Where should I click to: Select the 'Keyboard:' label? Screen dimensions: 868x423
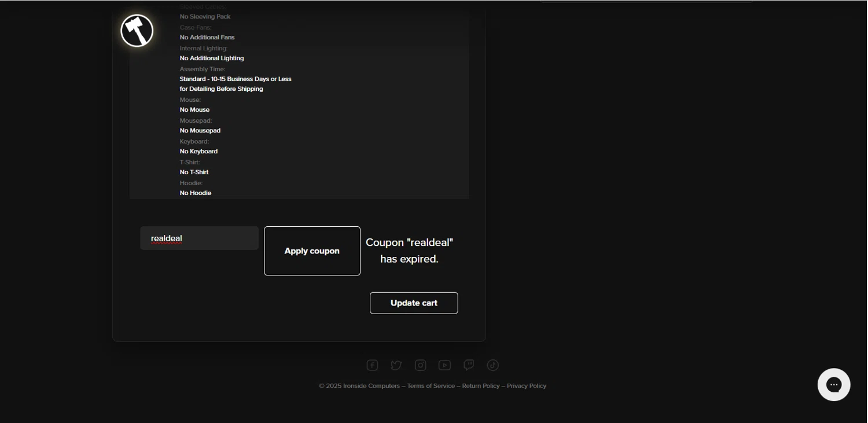point(194,142)
